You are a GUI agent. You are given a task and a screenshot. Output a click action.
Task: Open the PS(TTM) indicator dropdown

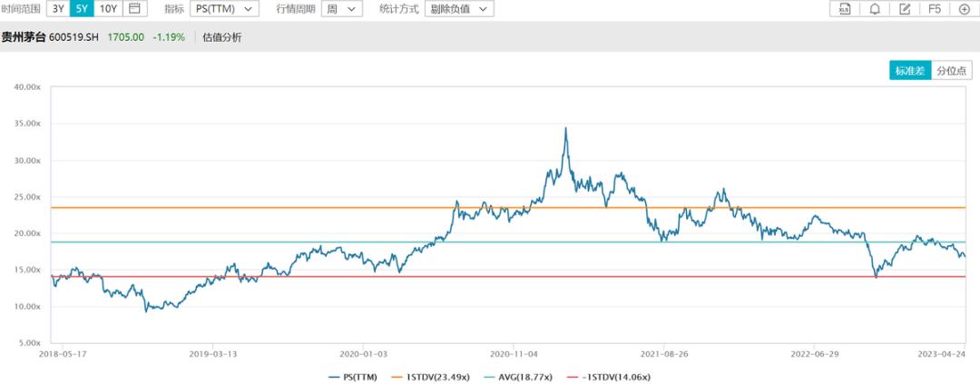[x=224, y=9]
